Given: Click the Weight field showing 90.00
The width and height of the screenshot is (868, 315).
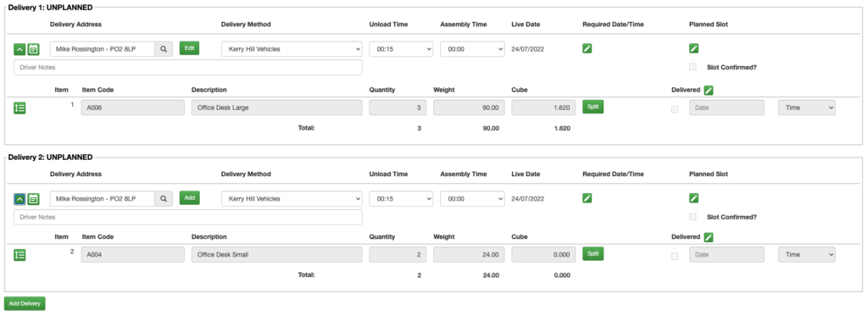Looking at the screenshot, I should (469, 108).
